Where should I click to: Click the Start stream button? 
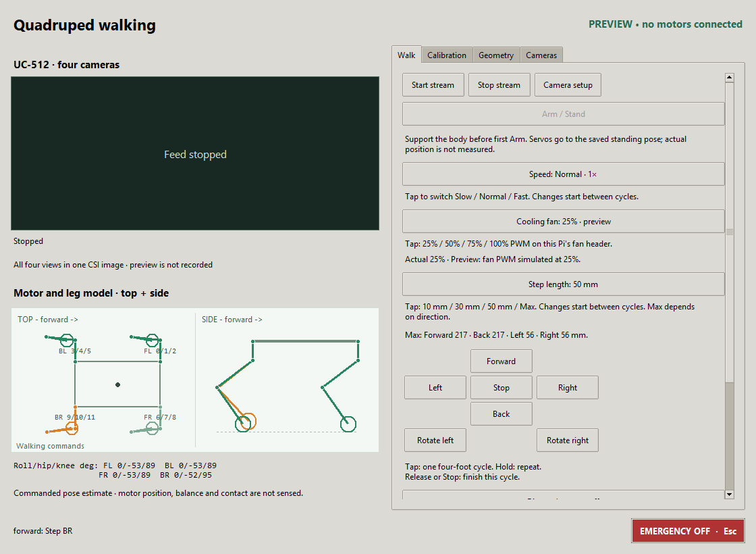click(433, 85)
